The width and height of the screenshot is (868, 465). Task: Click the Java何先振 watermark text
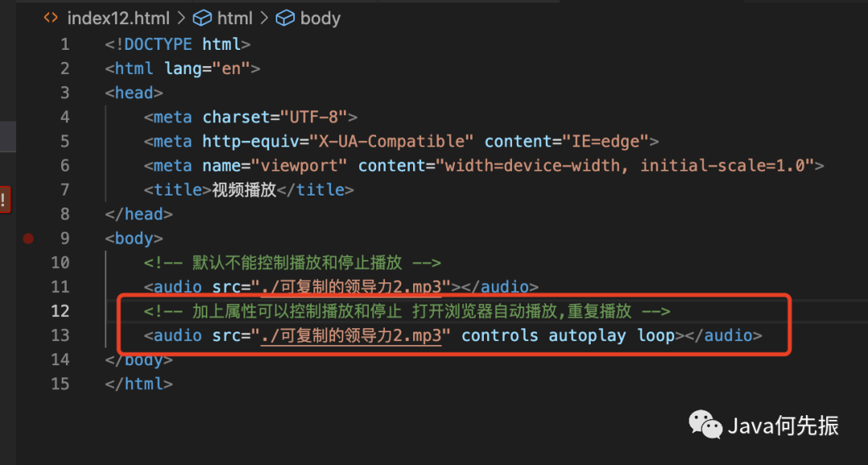click(x=783, y=426)
